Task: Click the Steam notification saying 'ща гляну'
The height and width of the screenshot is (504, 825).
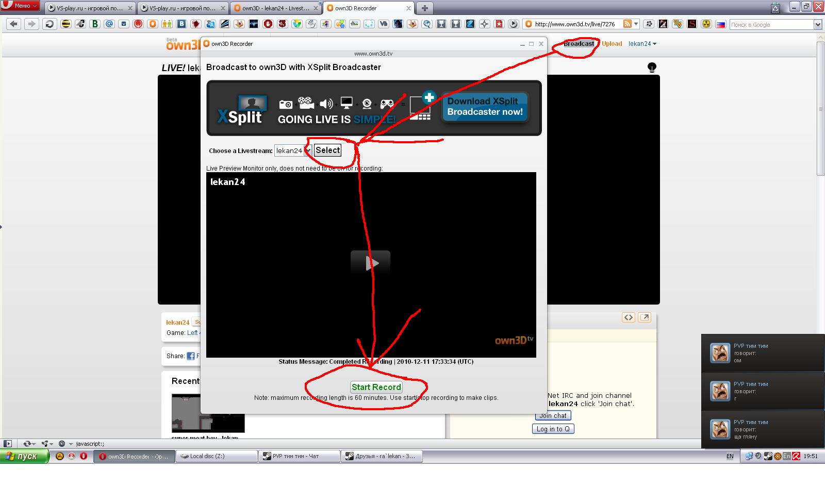Action: pos(763,429)
